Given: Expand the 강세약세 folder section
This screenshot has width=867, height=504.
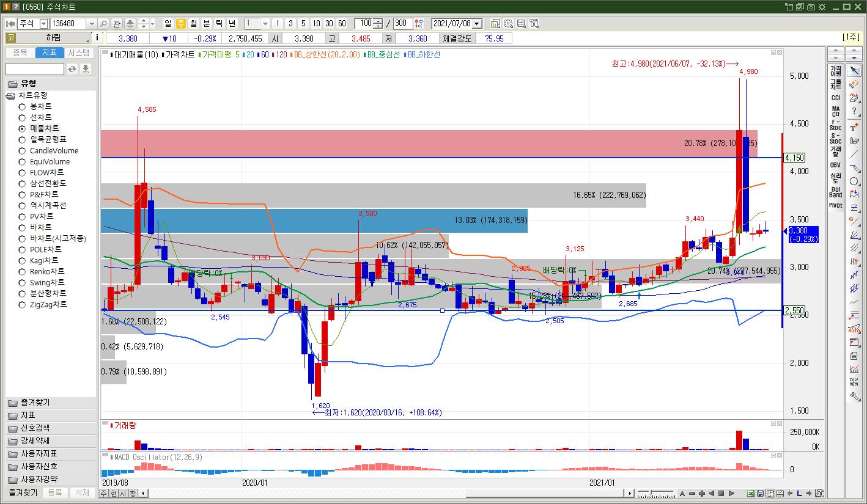Looking at the screenshot, I should pyautogui.click(x=51, y=441).
